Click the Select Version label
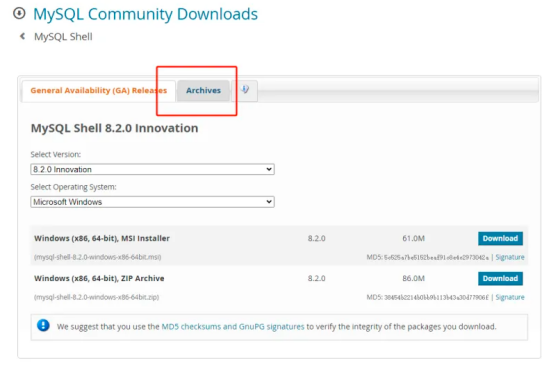560x373 pixels. [x=56, y=154]
